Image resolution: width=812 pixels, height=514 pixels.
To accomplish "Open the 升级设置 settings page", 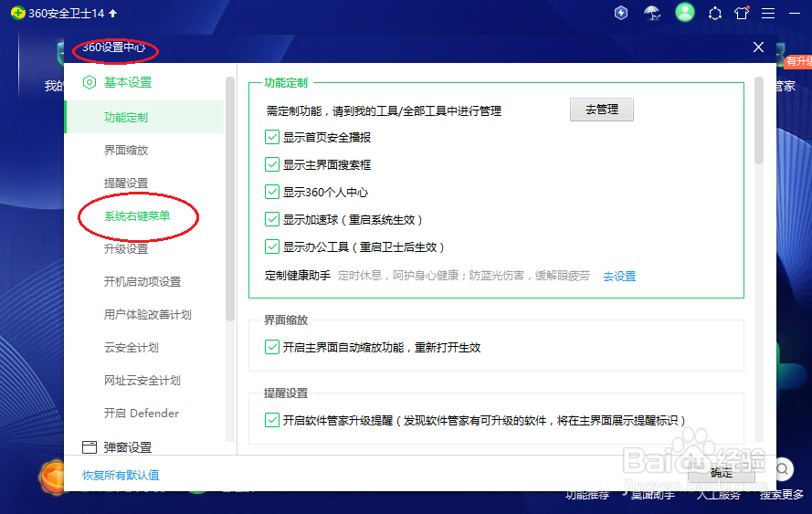I will (x=126, y=249).
